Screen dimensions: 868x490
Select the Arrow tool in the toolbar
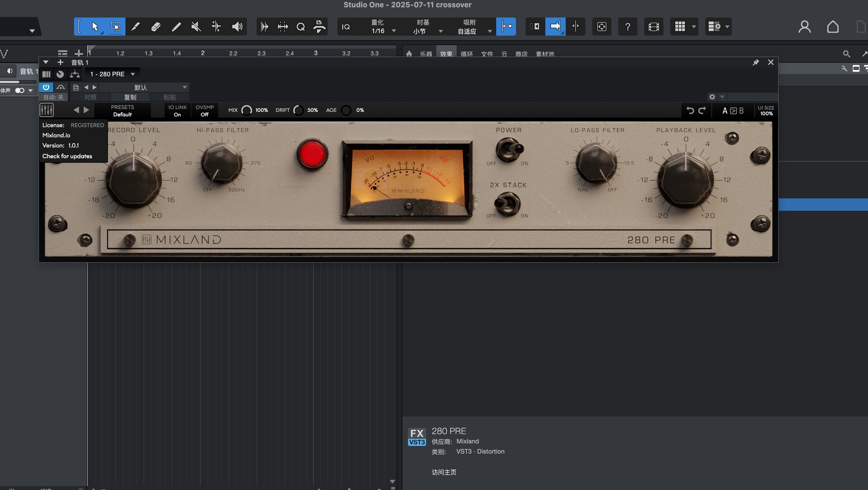(95, 27)
